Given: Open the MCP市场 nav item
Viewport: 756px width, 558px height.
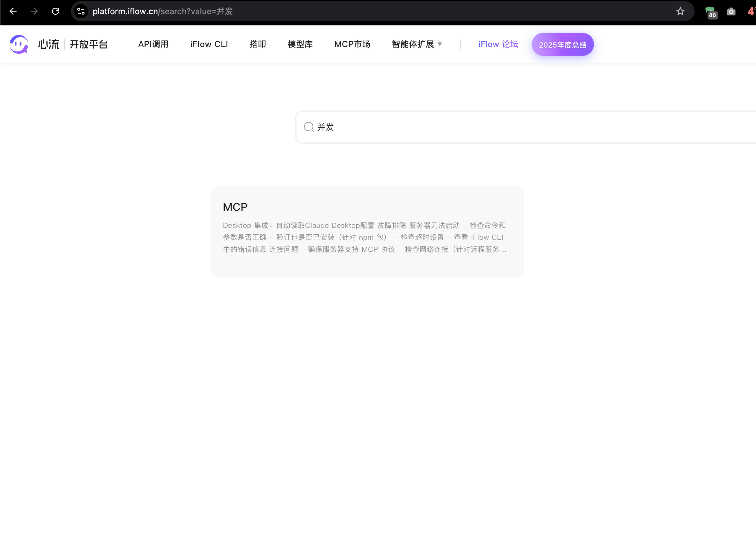Looking at the screenshot, I should click(352, 44).
